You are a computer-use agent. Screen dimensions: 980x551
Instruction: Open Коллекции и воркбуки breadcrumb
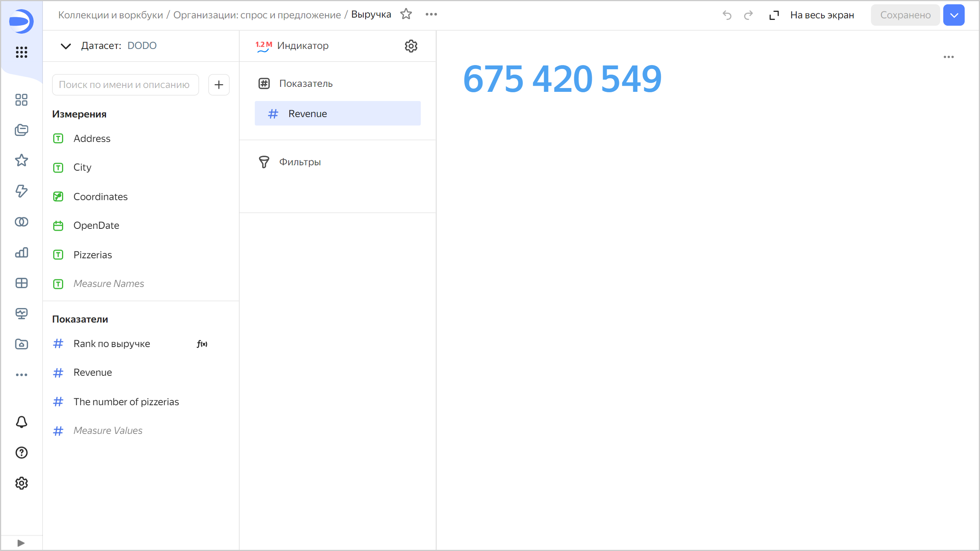coord(111,15)
